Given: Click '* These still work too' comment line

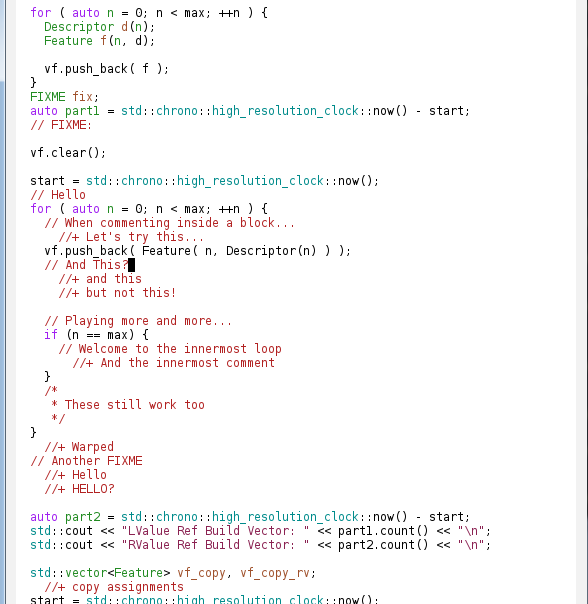Looking at the screenshot, I should 128,405.
